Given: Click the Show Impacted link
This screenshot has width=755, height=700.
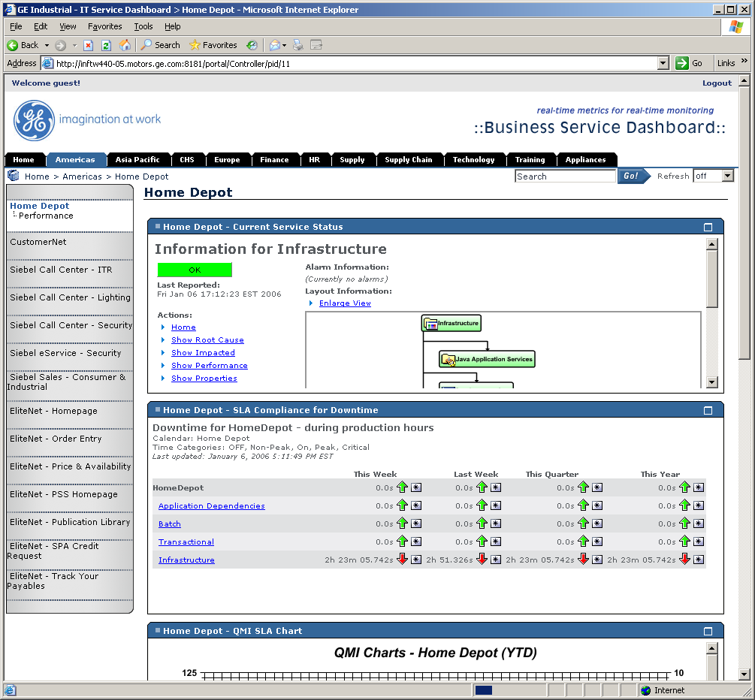Looking at the screenshot, I should coord(203,352).
